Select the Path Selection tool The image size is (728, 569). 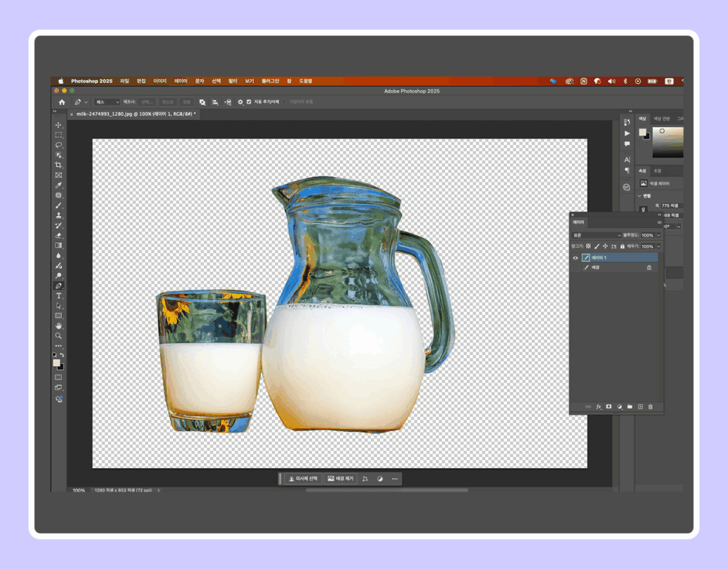click(58, 306)
